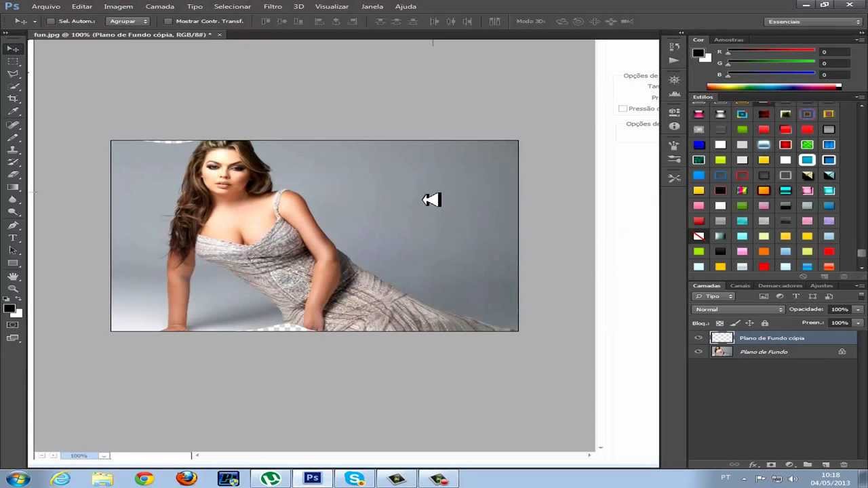Select the Rectangular Marquee tool

pyautogui.click(x=13, y=61)
